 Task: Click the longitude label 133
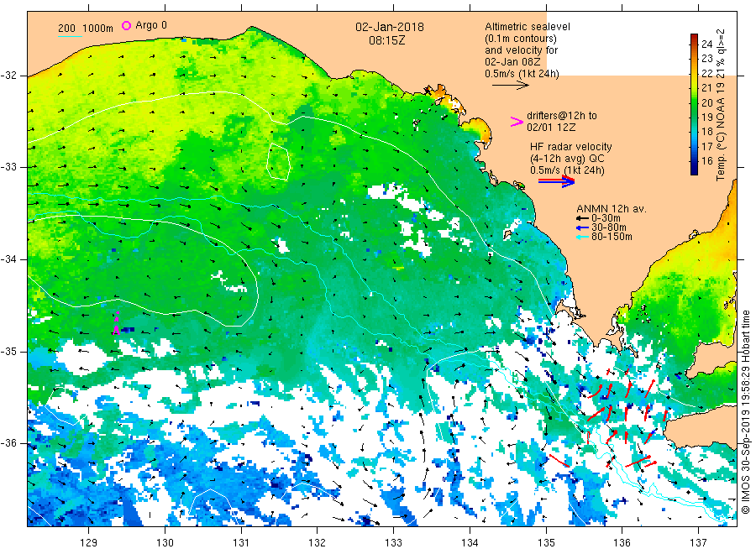pos(393,543)
